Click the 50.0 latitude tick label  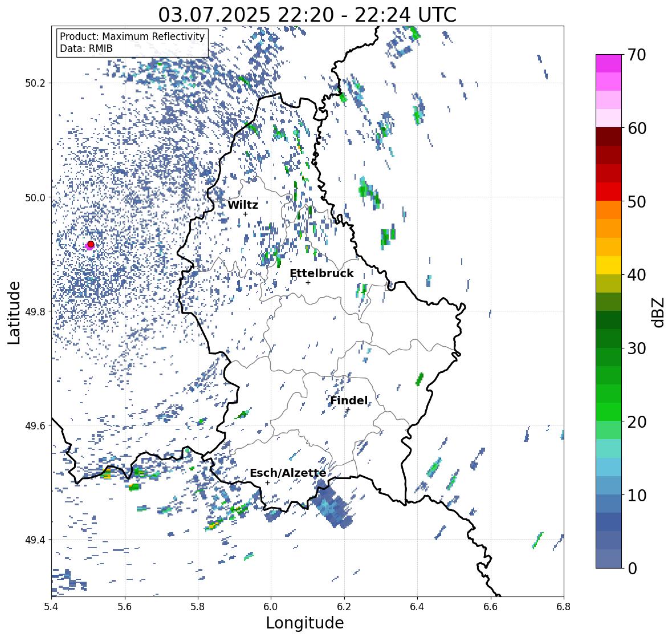click(x=36, y=198)
